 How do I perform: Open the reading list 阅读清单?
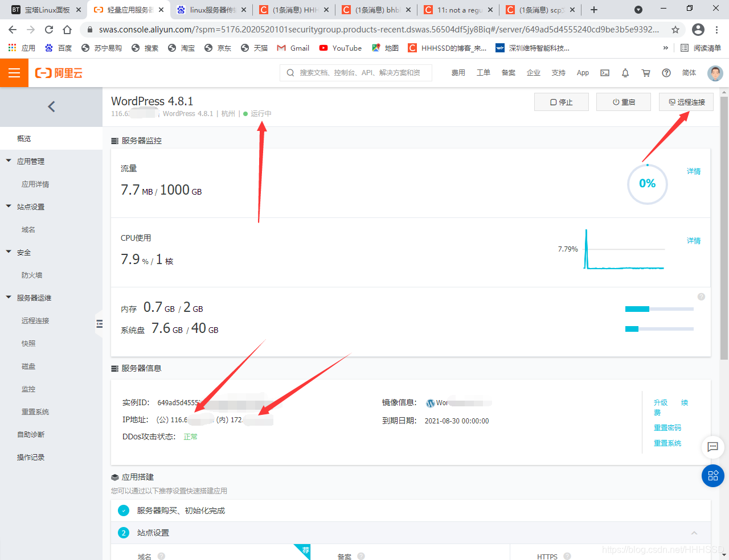(x=701, y=48)
